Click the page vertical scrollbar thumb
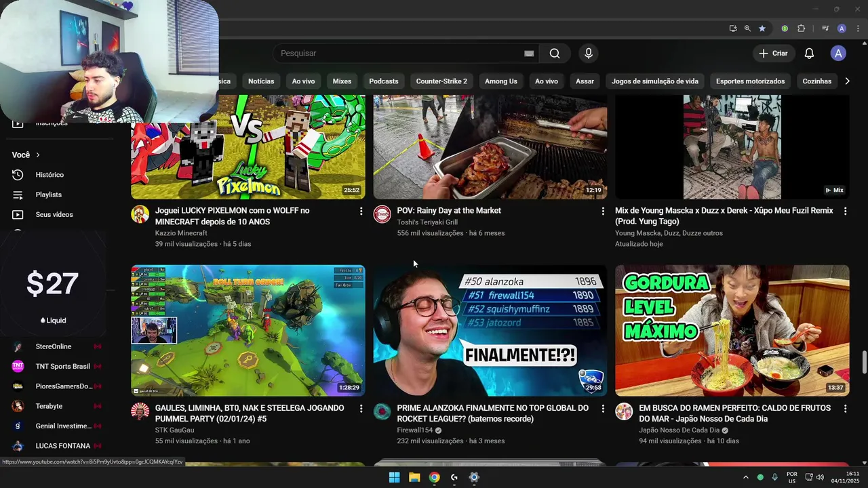The height and width of the screenshot is (488, 868). tap(864, 362)
